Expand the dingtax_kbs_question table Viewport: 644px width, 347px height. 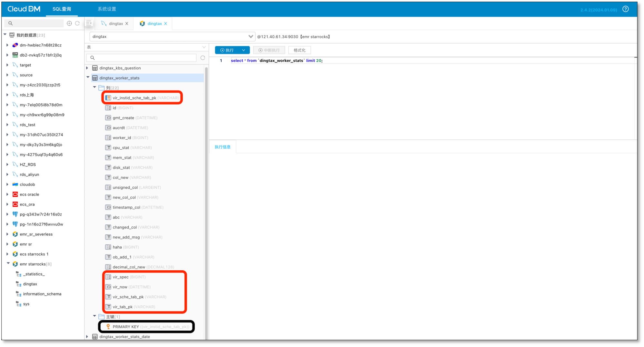coord(87,68)
